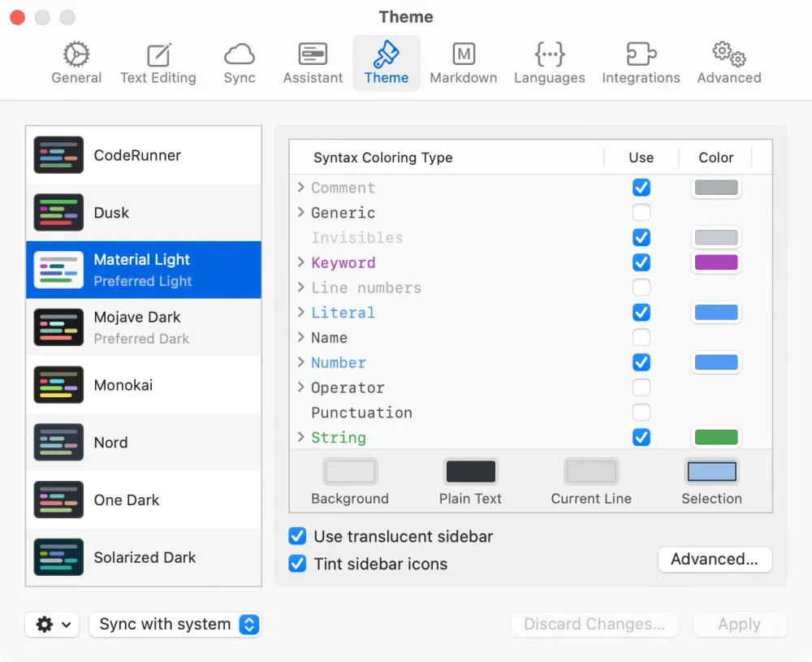
Task: Uncheck the Comment use checkbox
Action: pos(641,188)
